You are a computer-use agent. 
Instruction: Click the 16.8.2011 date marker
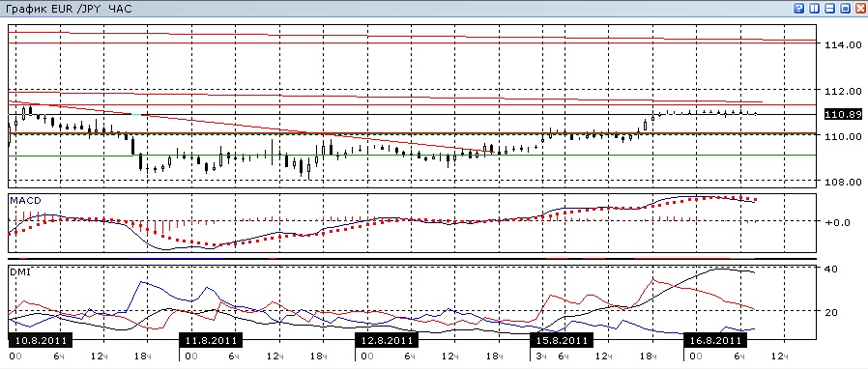point(714,340)
